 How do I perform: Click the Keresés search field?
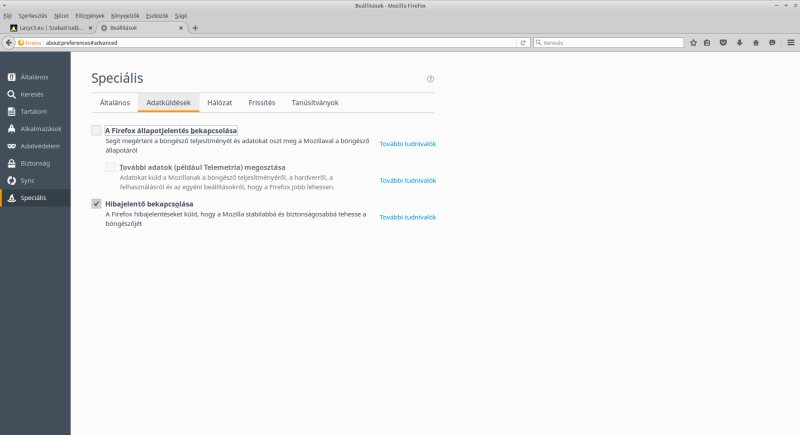point(609,43)
